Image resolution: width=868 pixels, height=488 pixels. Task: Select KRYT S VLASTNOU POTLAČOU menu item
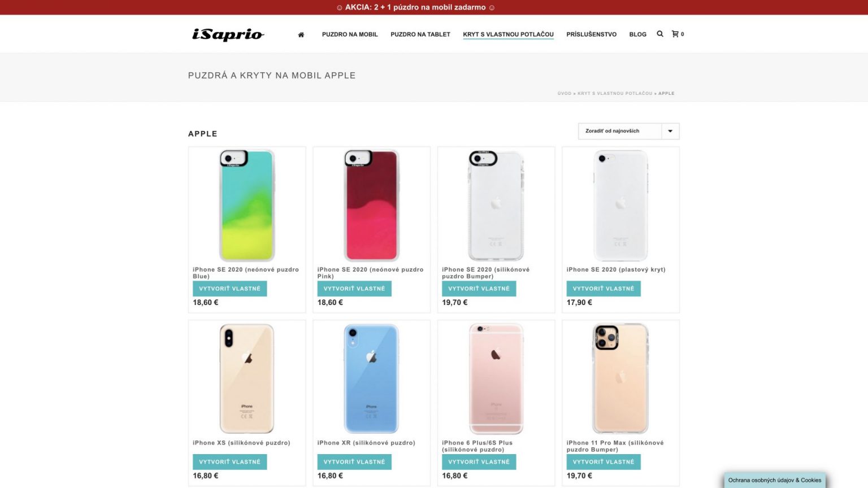tap(508, 34)
